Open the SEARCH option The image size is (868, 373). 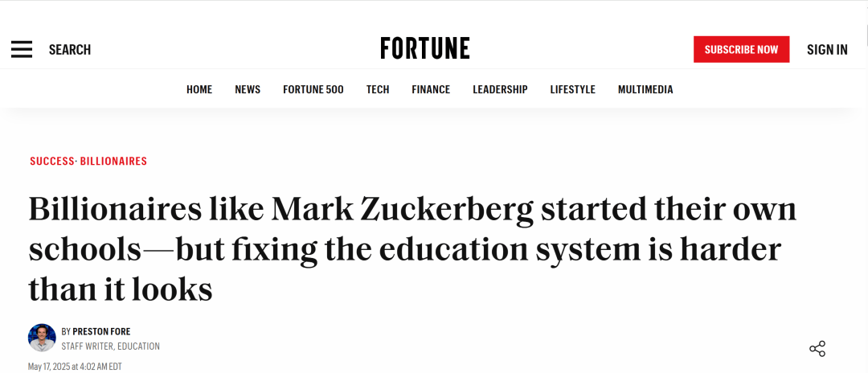click(70, 50)
